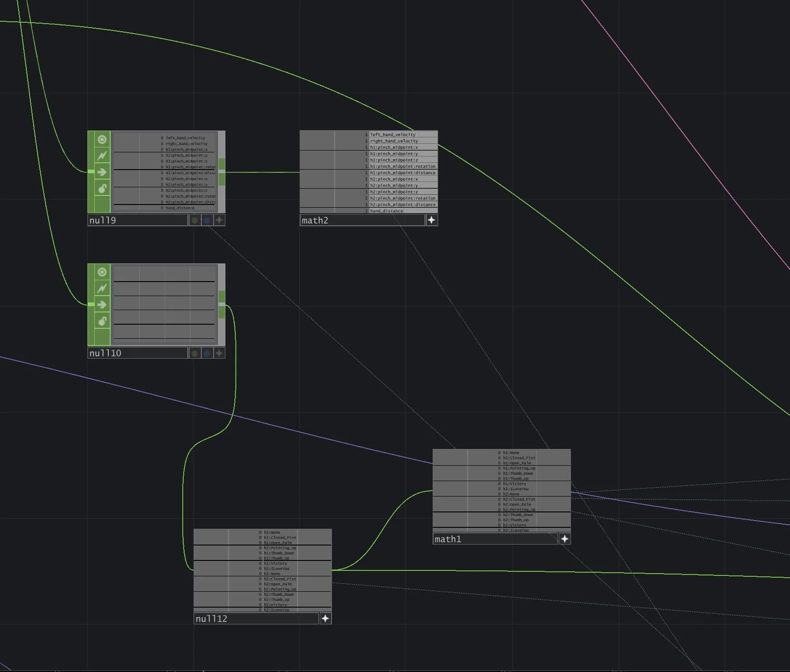Click h1:pinch_midpoint:x channel in math2
The image size is (790, 672).
pos(394,147)
